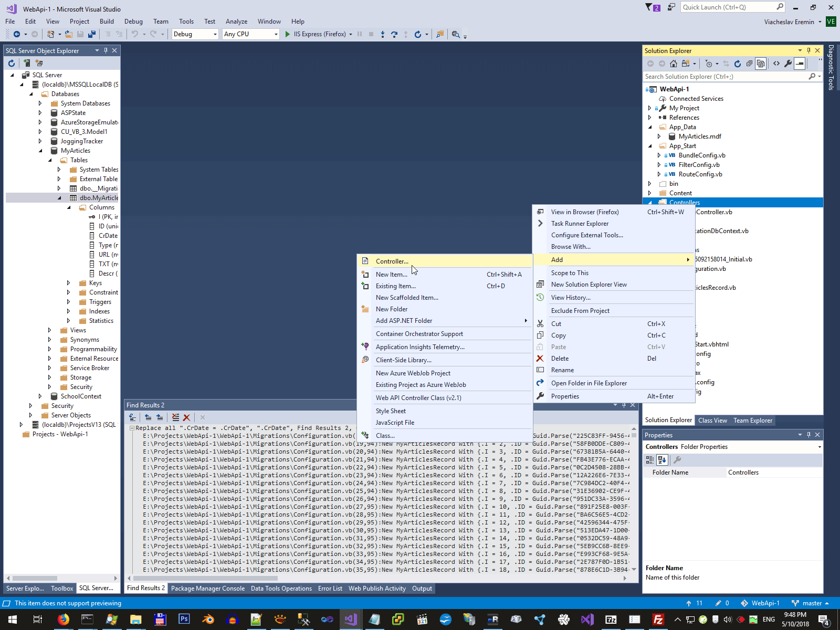Viewport: 840px width, 630px height.
Task: Open the IIS Express launch target dropdown arrow
Action: [x=351, y=34]
